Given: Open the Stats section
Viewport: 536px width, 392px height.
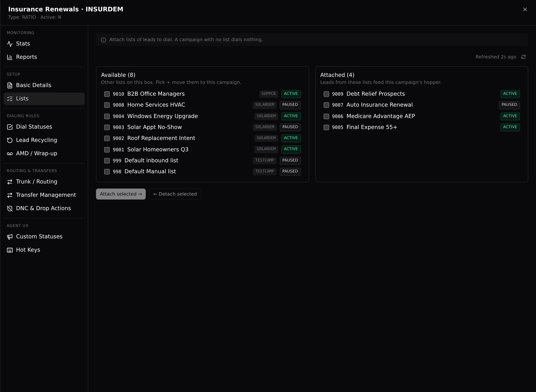Looking at the screenshot, I should pos(44,44).
